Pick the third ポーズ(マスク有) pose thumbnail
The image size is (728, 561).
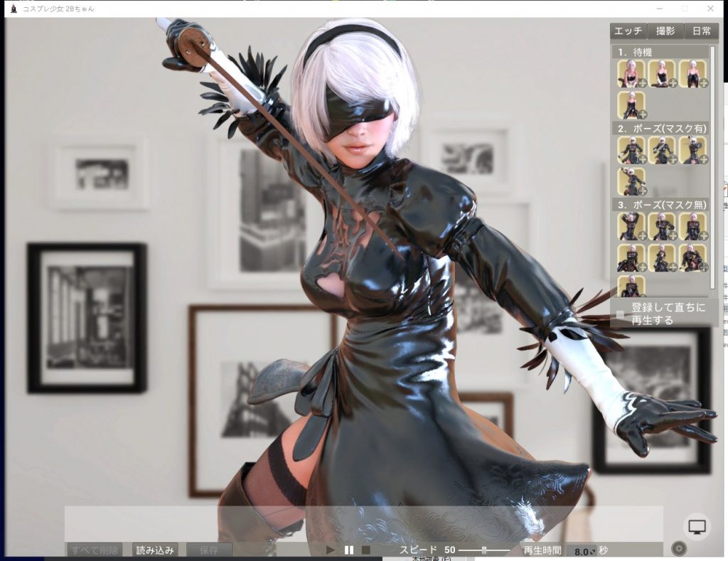[692, 149]
